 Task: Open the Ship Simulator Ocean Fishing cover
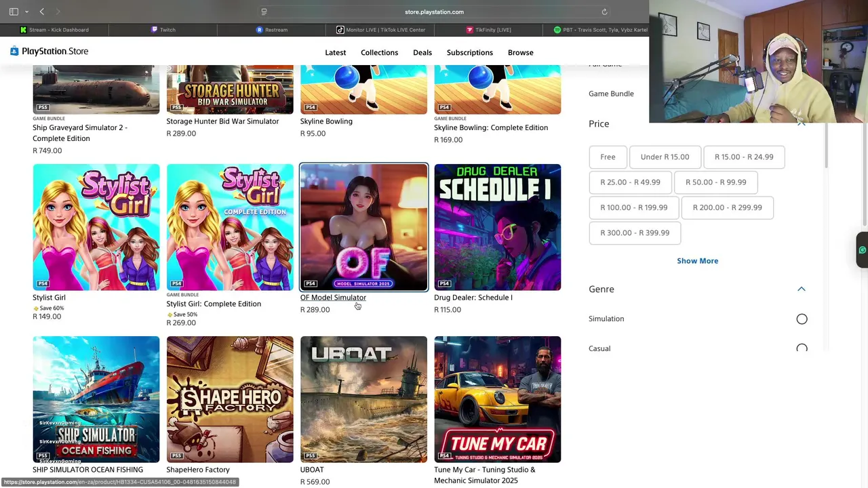[x=96, y=399]
